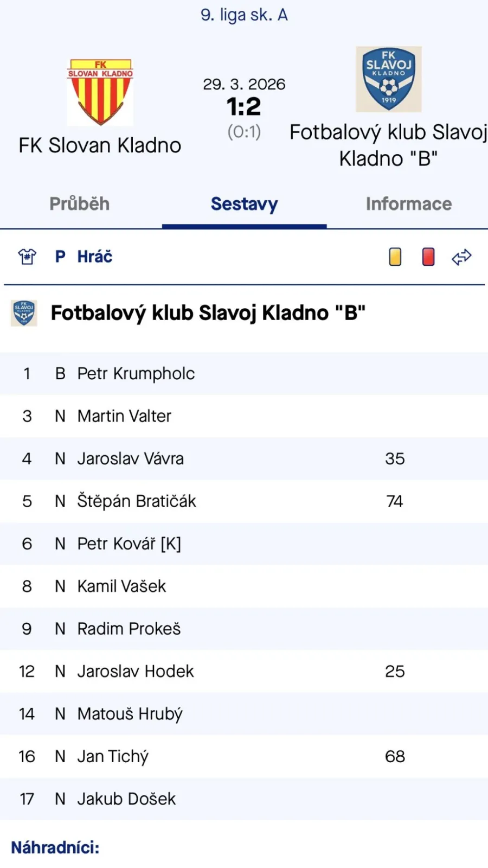Viewport: 488px width, 868px height.
Task: Open the FK Slovan Kladno team name
Action: click(x=100, y=145)
